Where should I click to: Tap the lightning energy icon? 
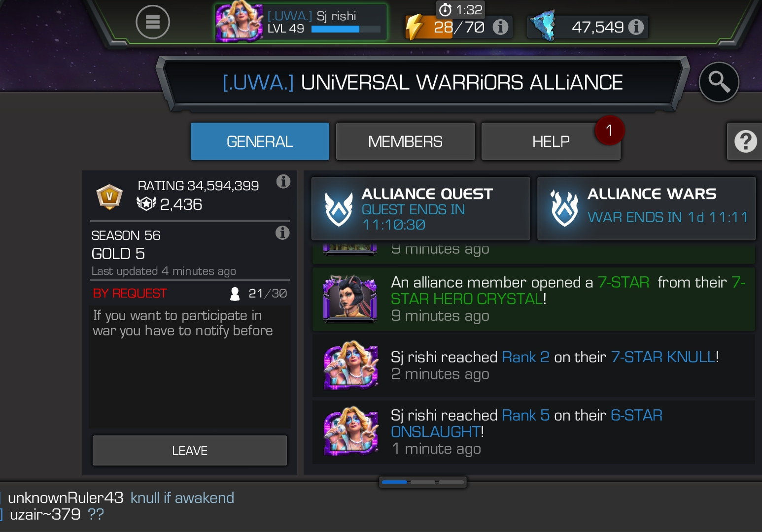coord(415,27)
